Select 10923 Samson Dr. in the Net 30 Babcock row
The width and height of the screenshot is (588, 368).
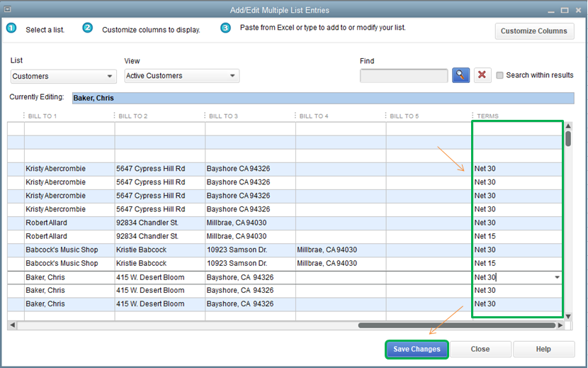(x=250, y=250)
